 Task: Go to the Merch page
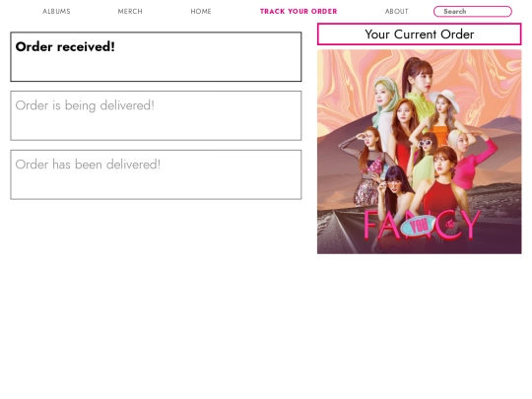tap(130, 11)
